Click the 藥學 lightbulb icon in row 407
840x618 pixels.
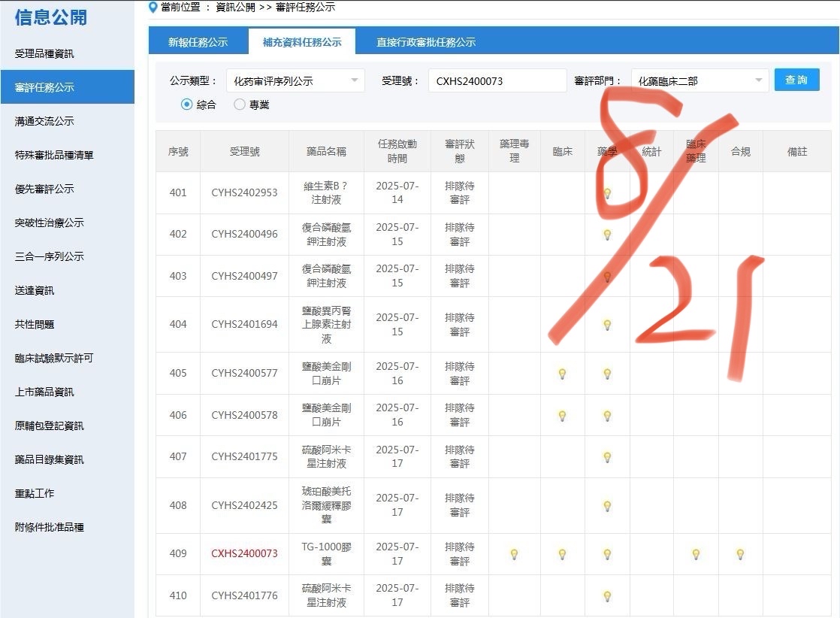point(607,457)
